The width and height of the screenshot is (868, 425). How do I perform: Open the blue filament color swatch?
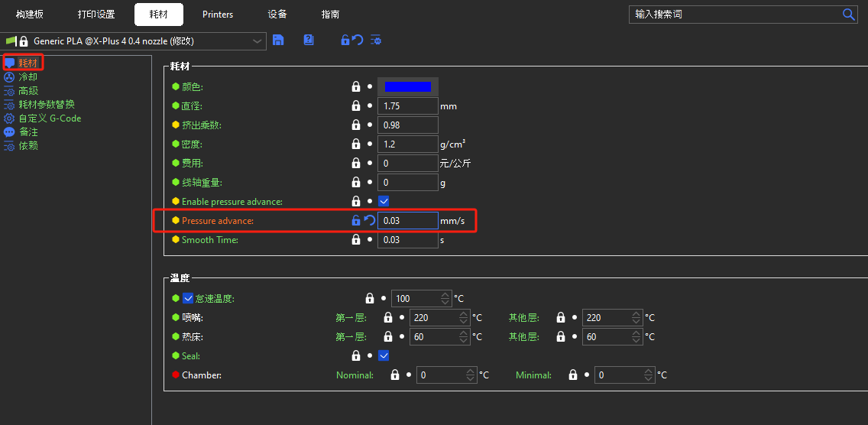click(x=408, y=86)
